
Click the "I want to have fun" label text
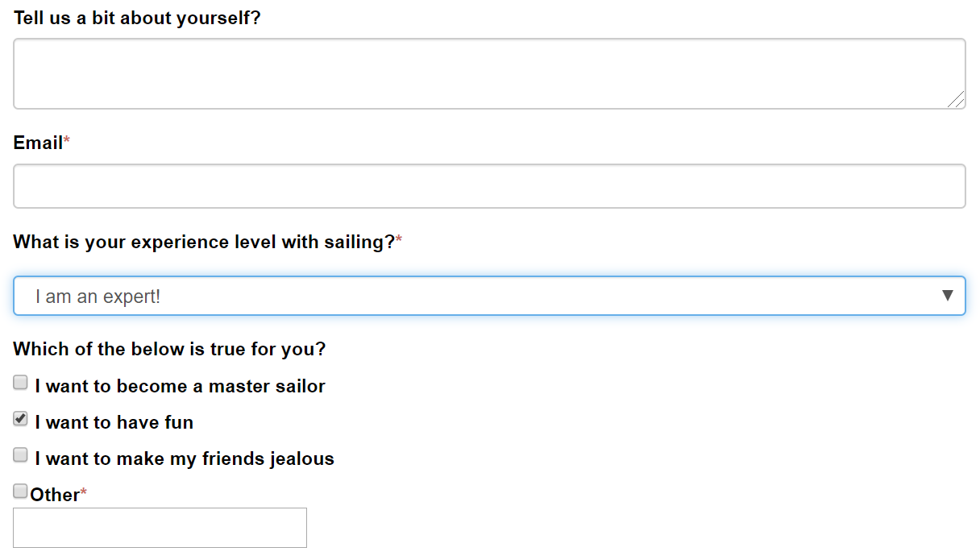pyautogui.click(x=114, y=422)
